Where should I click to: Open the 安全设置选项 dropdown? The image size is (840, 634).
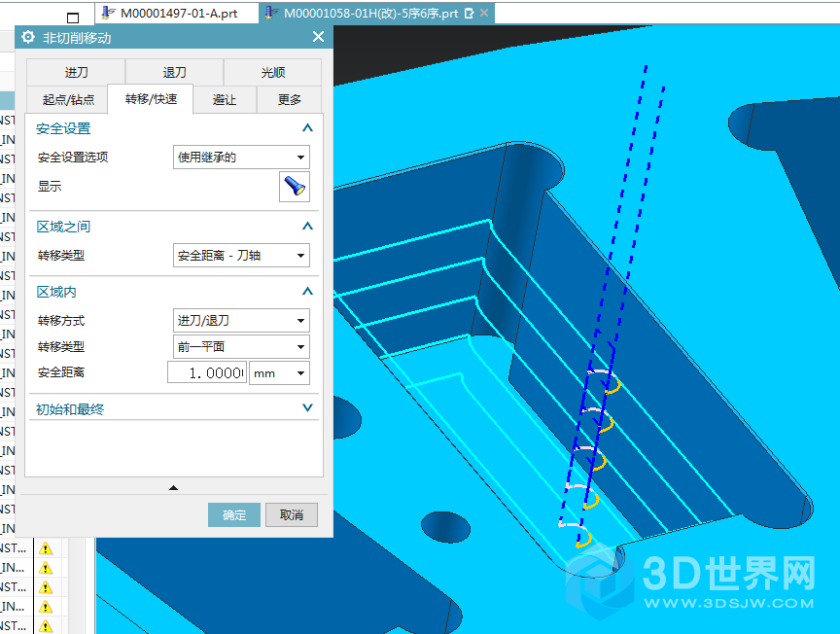pos(240,157)
